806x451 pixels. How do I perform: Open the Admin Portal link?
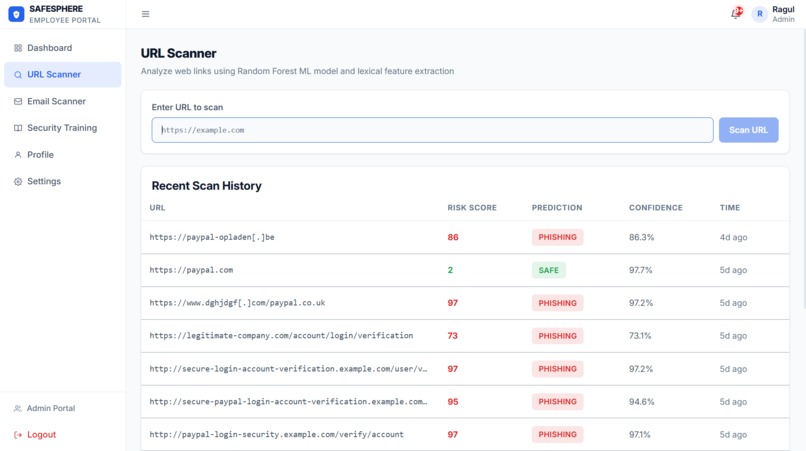click(63, 408)
